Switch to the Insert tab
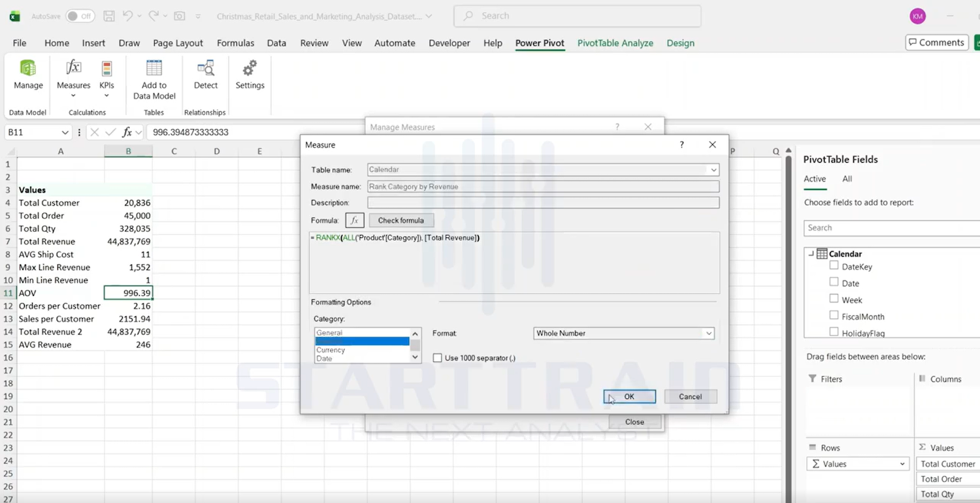The image size is (980, 503). [x=93, y=43]
